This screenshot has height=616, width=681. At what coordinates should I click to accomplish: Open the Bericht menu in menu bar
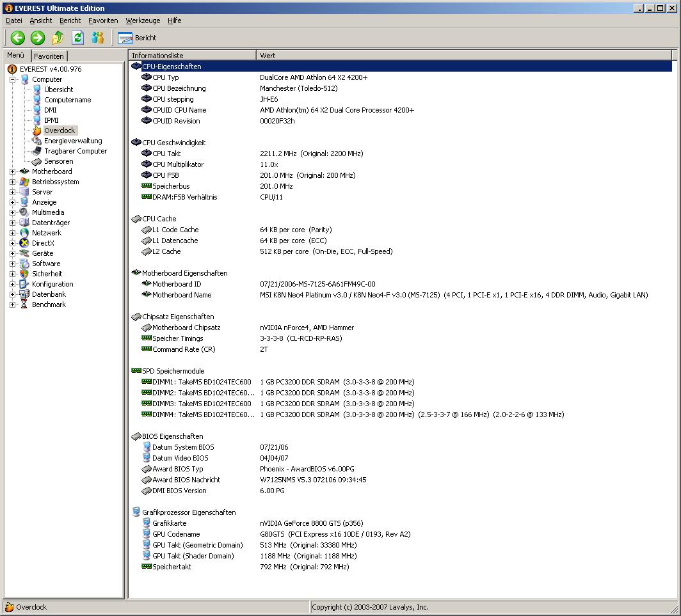point(70,20)
